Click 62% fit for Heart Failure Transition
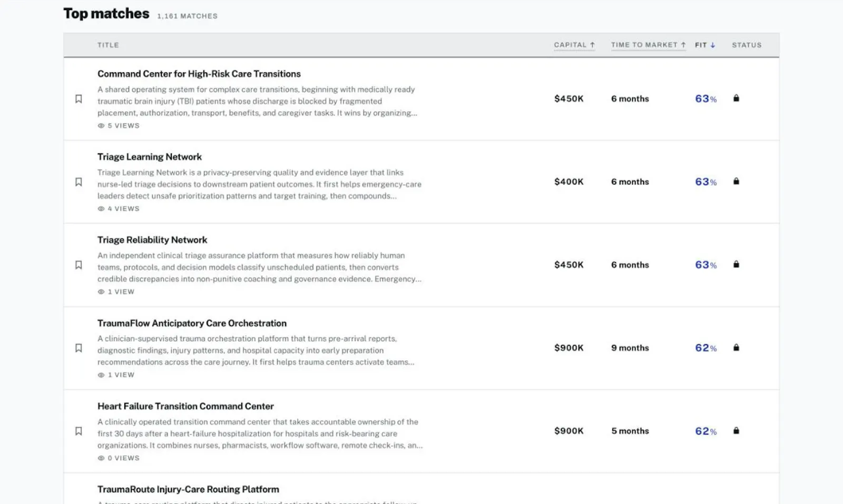 click(x=705, y=431)
